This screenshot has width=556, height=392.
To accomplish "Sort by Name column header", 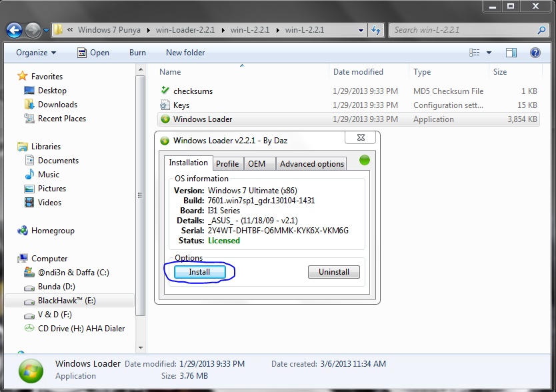I will point(170,72).
